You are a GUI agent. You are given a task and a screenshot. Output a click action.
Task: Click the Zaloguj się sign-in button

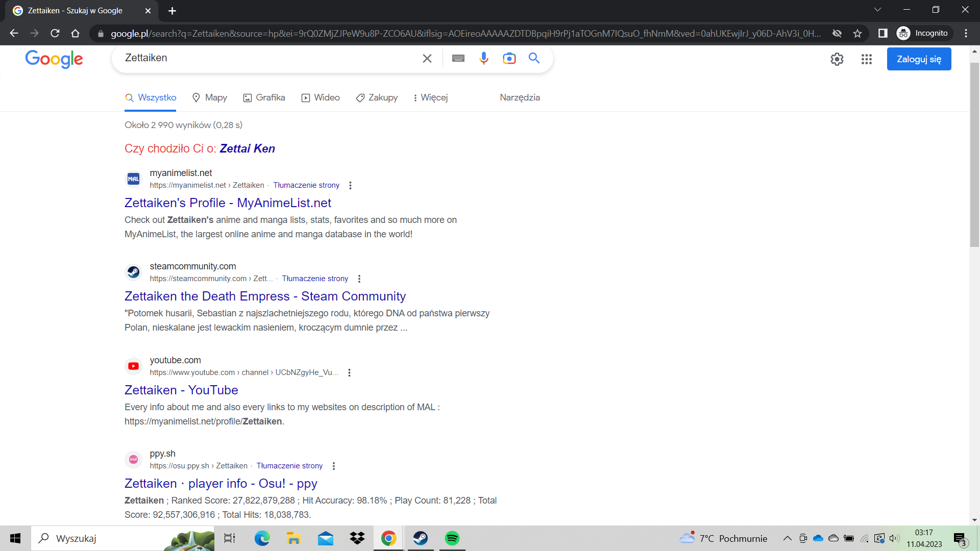pos(919,59)
